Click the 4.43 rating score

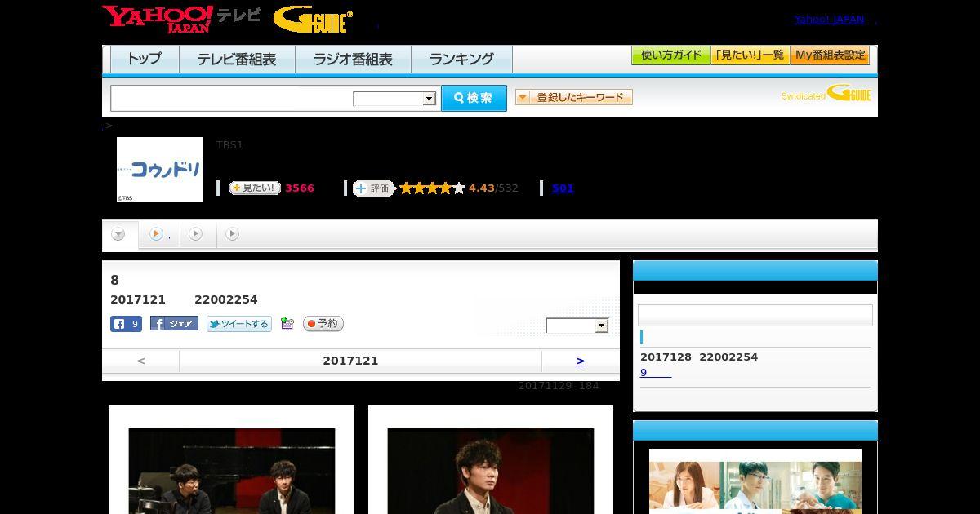coord(482,188)
